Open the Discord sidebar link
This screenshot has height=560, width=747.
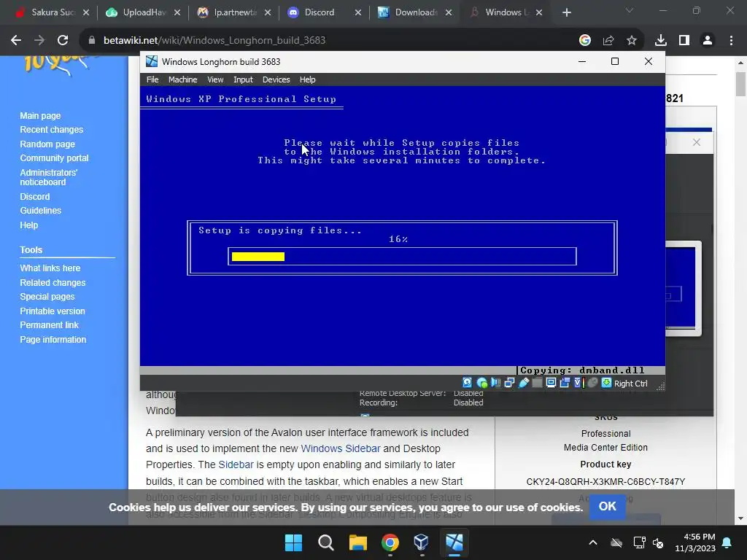35,196
